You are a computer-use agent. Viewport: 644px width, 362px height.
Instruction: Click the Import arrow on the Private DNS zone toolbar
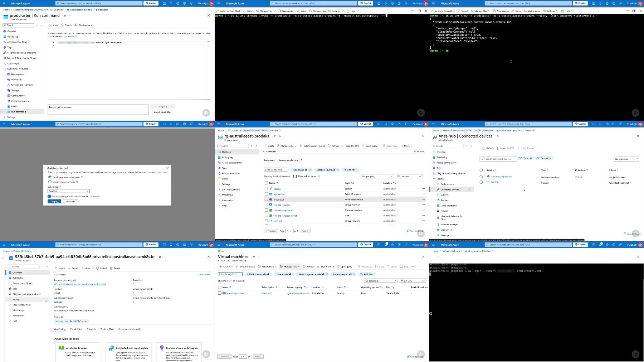click(x=56, y=268)
